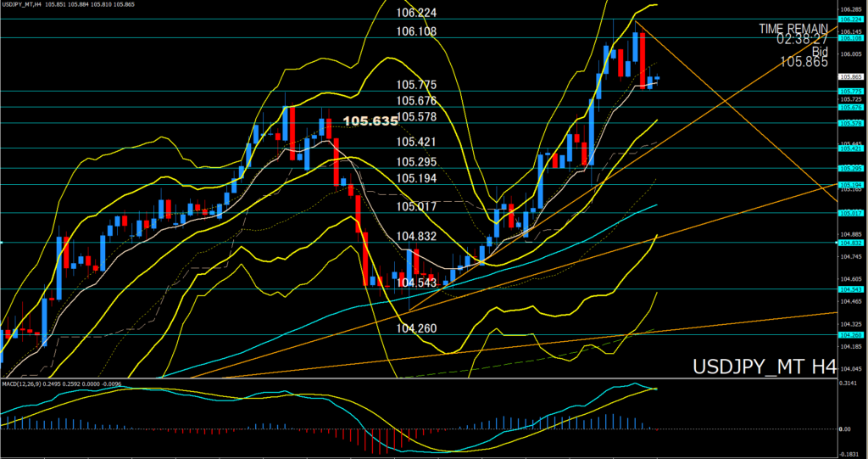Viewport: 868px width, 459px height.
Task: Select the 02:38:27 countdown timer text
Action: [x=802, y=39]
